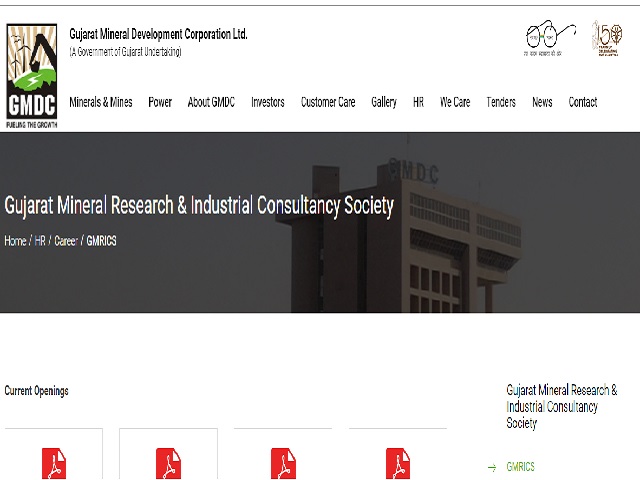Click the banner title Gujarat Mineral Research & Industrial Consultancy Society

pyautogui.click(x=199, y=205)
